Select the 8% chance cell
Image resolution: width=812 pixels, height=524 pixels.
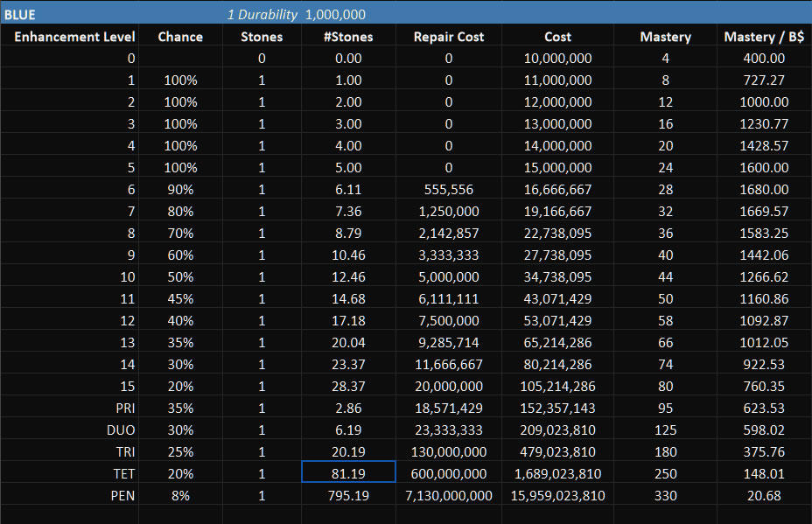[x=180, y=495]
